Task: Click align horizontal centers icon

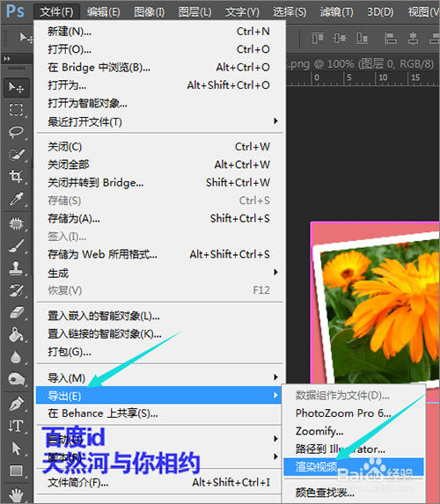Action: point(413,38)
